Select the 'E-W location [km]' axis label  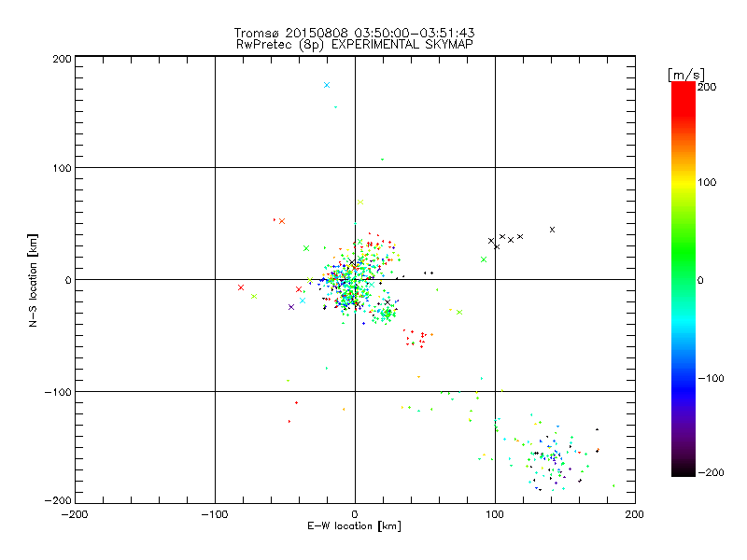[354, 526]
